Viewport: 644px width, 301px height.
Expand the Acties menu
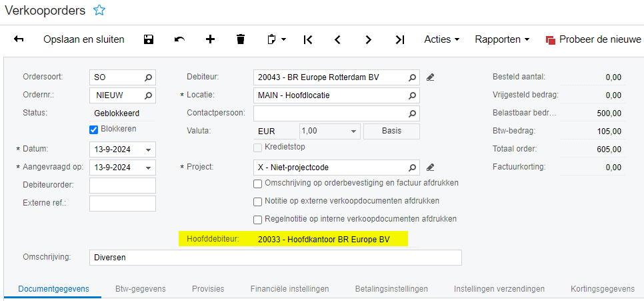442,39
